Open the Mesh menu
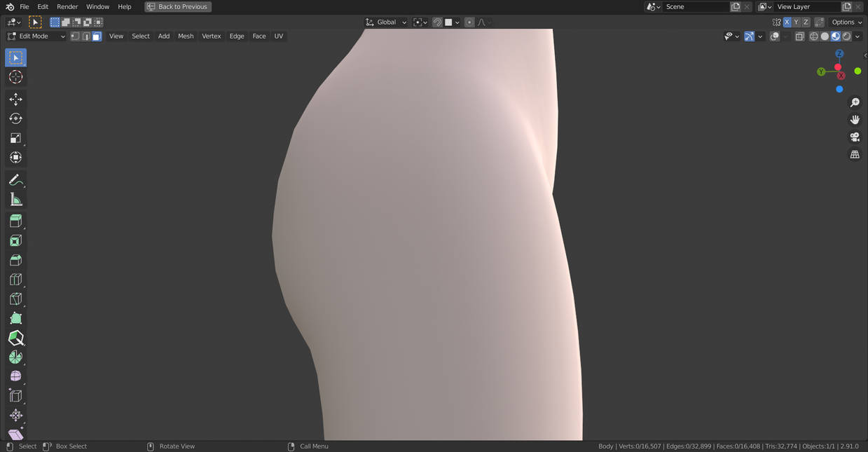The width and height of the screenshot is (868, 452). click(x=186, y=36)
